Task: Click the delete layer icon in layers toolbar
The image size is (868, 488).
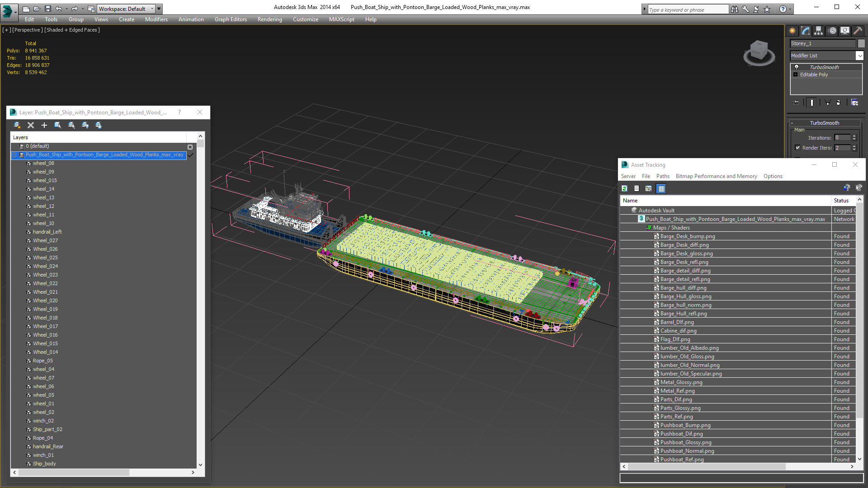Action: click(x=31, y=125)
